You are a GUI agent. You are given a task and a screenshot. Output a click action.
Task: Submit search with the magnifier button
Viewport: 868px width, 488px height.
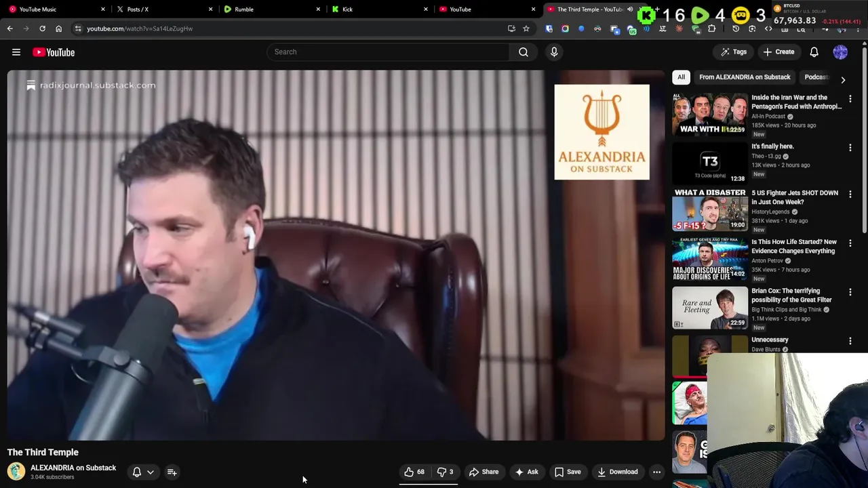click(x=524, y=52)
